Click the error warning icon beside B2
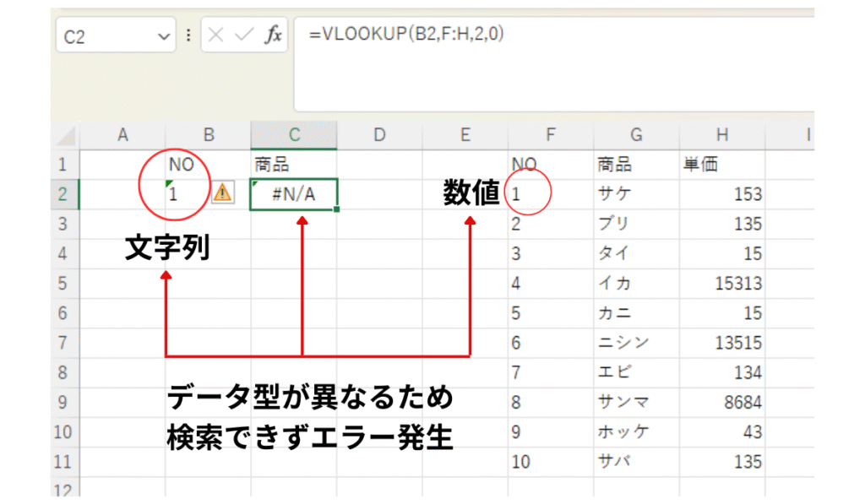Screen dimensions: 865x504 [x=222, y=193]
